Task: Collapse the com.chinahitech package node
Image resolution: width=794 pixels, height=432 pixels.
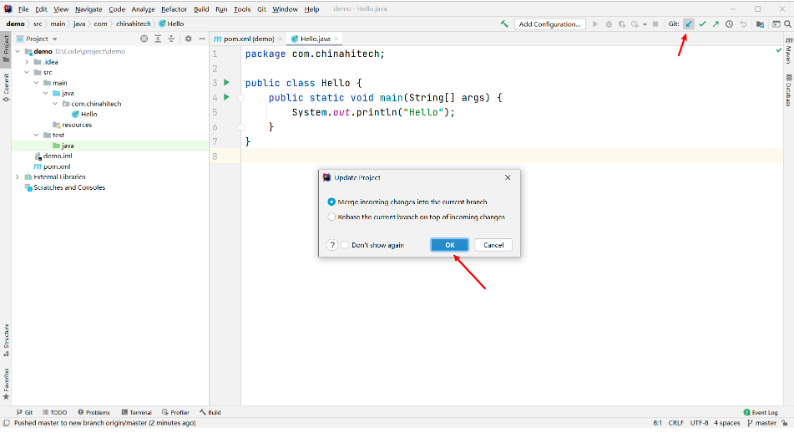Action: click(x=55, y=104)
